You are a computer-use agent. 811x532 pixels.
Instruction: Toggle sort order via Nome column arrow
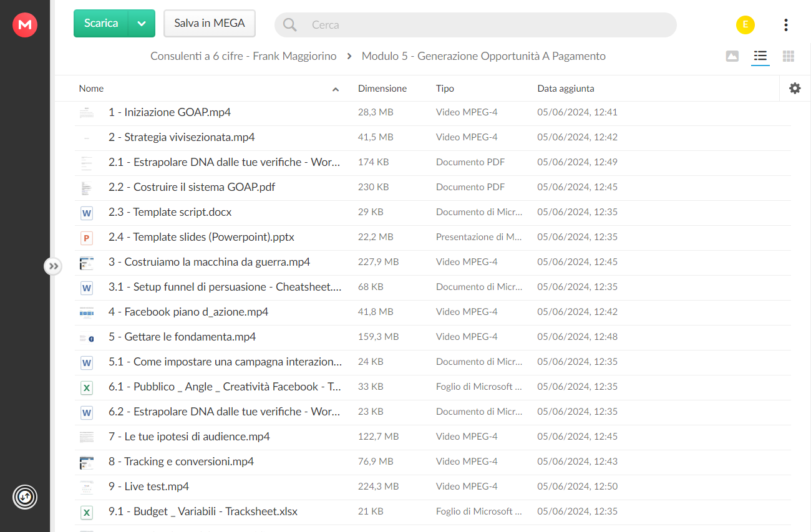(x=336, y=89)
